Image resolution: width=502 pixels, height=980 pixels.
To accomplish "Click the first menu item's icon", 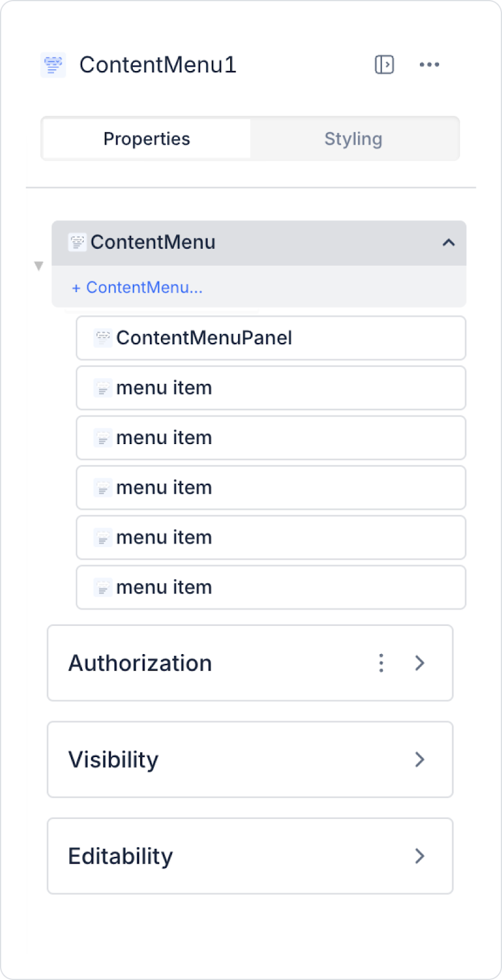I will coord(103,388).
